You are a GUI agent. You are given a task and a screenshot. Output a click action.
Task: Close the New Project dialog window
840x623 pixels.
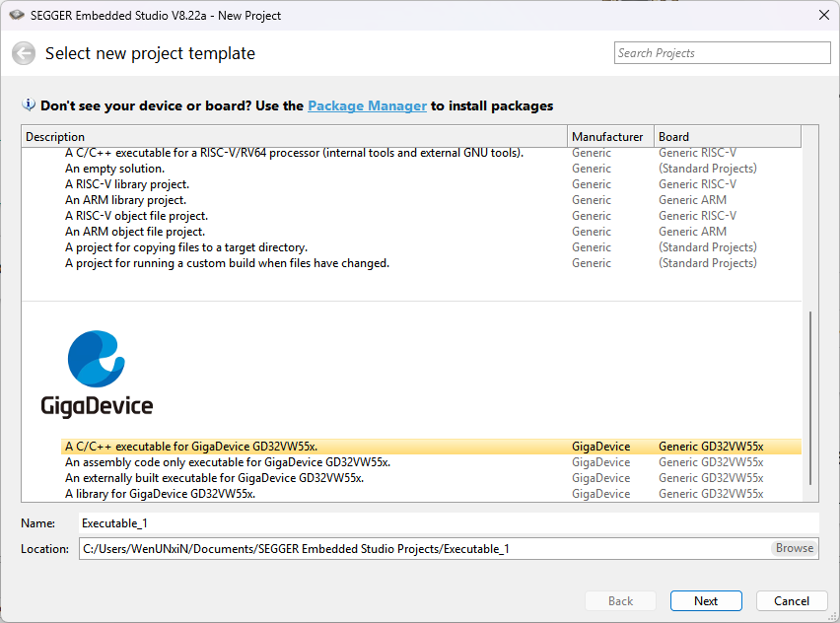point(823,15)
